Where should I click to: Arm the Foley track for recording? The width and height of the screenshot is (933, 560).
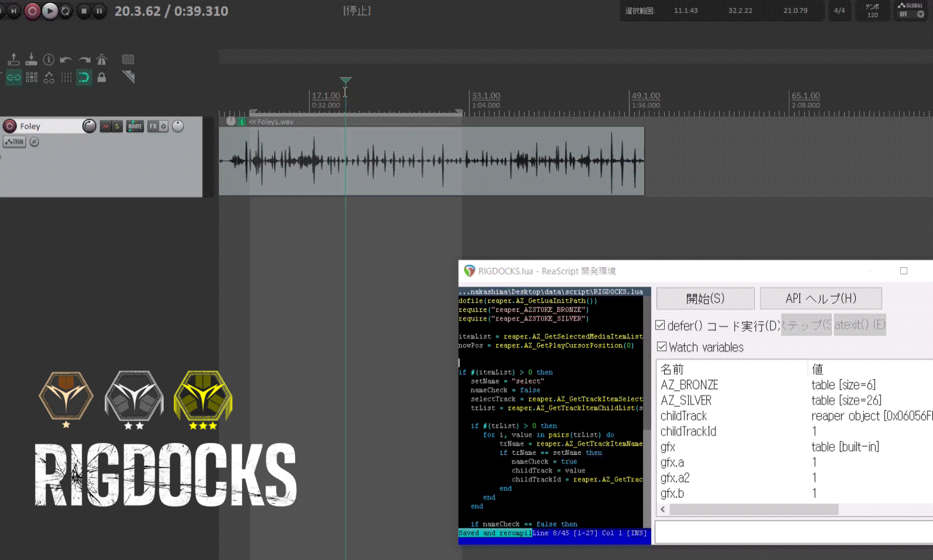coord(9,126)
